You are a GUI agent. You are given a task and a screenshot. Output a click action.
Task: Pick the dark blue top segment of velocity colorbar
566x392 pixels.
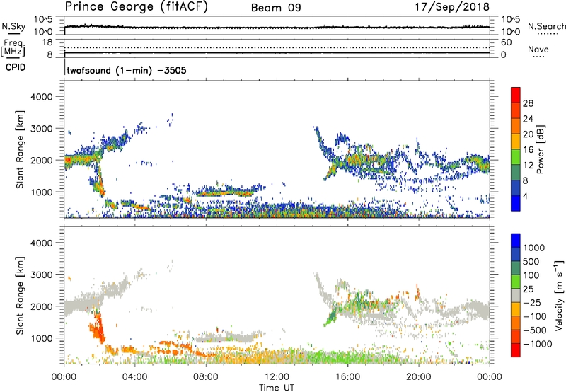pyautogui.click(x=516, y=241)
